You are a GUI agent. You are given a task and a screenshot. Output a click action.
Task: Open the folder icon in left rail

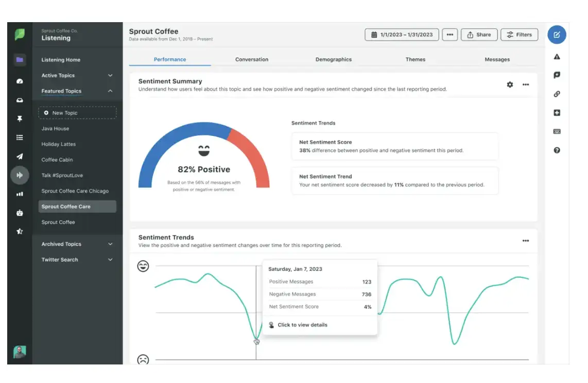click(20, 60)
